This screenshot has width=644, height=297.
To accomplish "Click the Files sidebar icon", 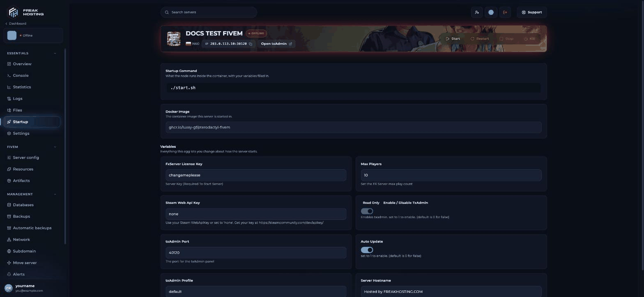I will [x=9, y=110].
